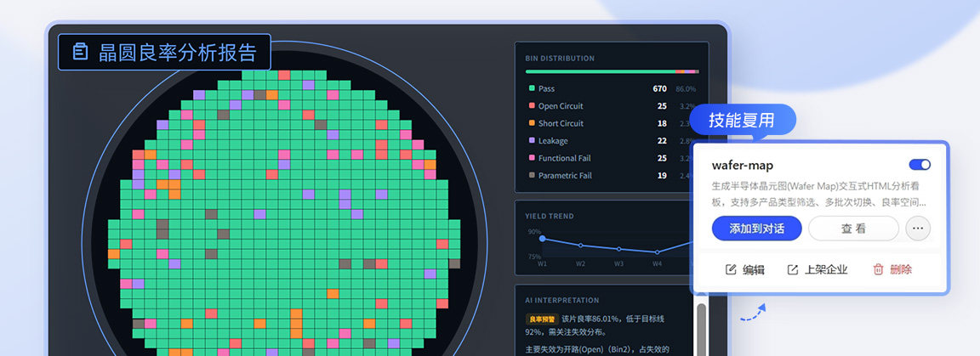Screen dimensions: 980x356
Task: Click the W3 data point on yield trend
Action: click(618, 249)
